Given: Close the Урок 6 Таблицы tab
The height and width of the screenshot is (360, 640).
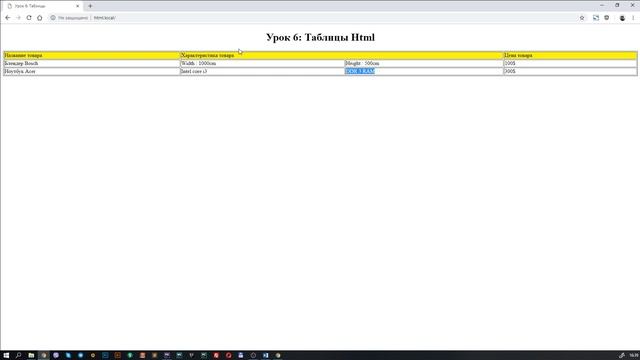Looking at the screenshot, I should pyautogui.click(x=78, y=6).
